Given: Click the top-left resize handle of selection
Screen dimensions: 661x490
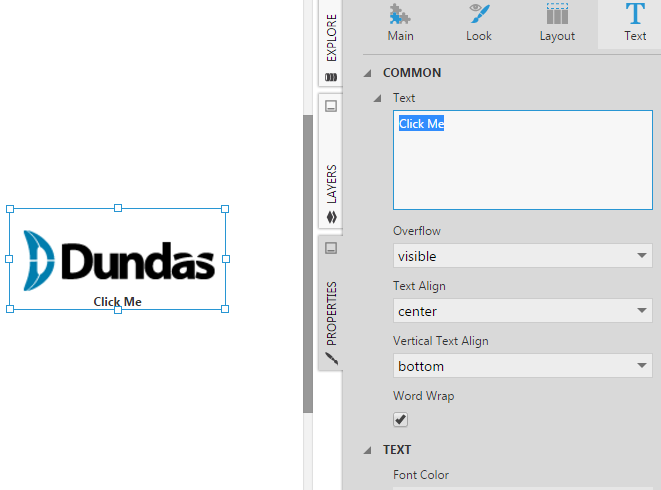Looking at the screenshot, I should [10, 209].
